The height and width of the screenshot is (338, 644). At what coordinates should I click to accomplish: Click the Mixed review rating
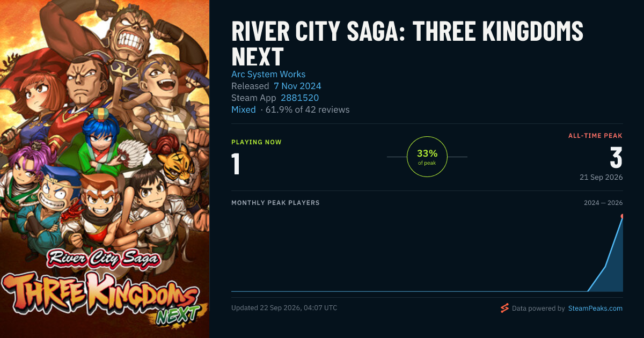click(244, 109)
